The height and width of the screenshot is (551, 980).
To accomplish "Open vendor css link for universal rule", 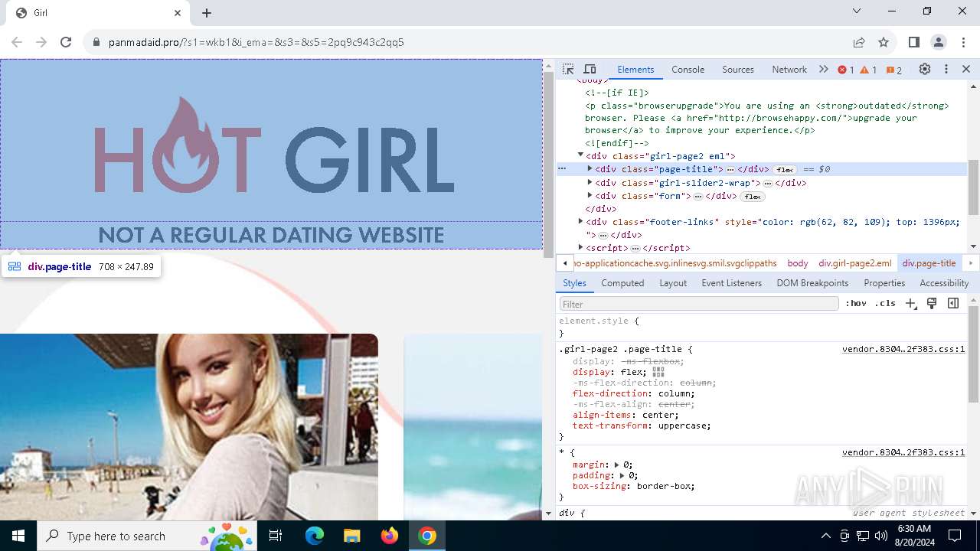I will tap(903, 452).
